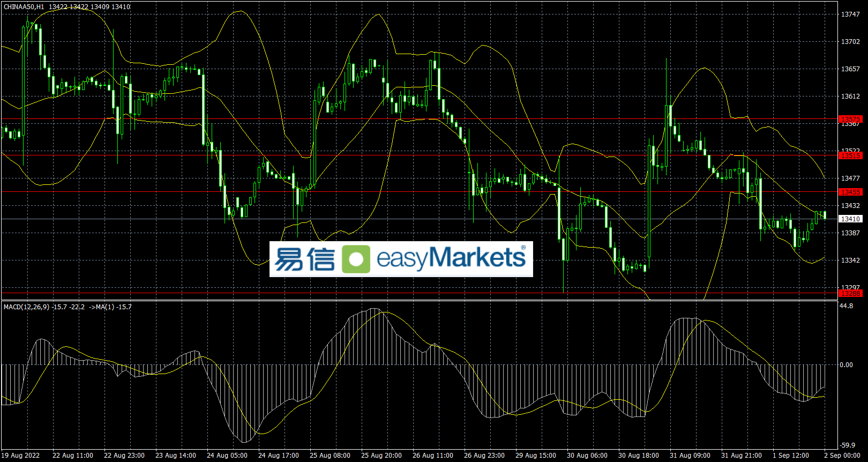Image resolution: width=868 pixels, height=462 pixels.
Task: Click the 24 Aug 17:00 time label
Action: click(279, 456)
